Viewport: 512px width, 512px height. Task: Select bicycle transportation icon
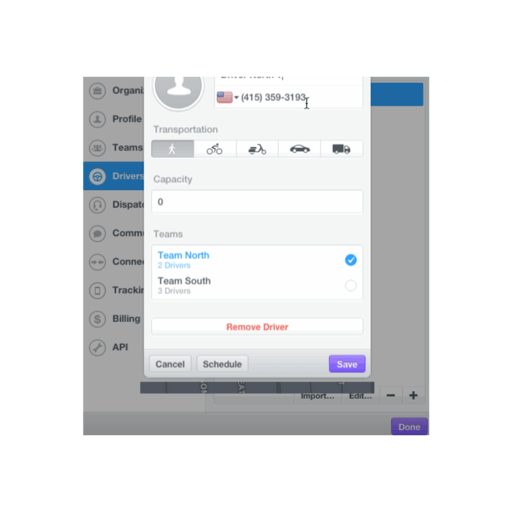pyautogui.click(x=215, y=149)
